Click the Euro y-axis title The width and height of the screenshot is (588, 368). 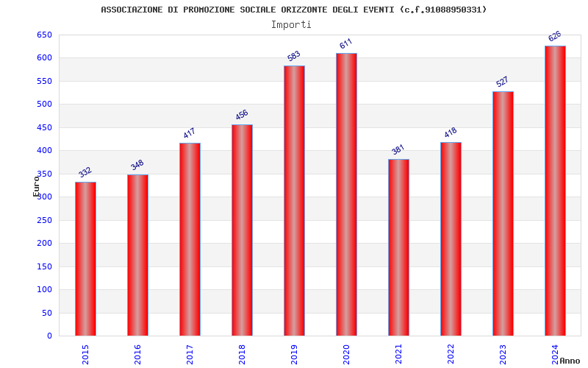click(x=36, y=186)
